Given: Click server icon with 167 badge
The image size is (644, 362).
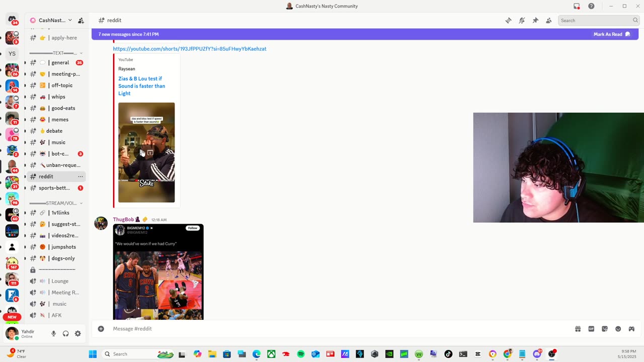Looking at the screenshot, I should point(12,263).
